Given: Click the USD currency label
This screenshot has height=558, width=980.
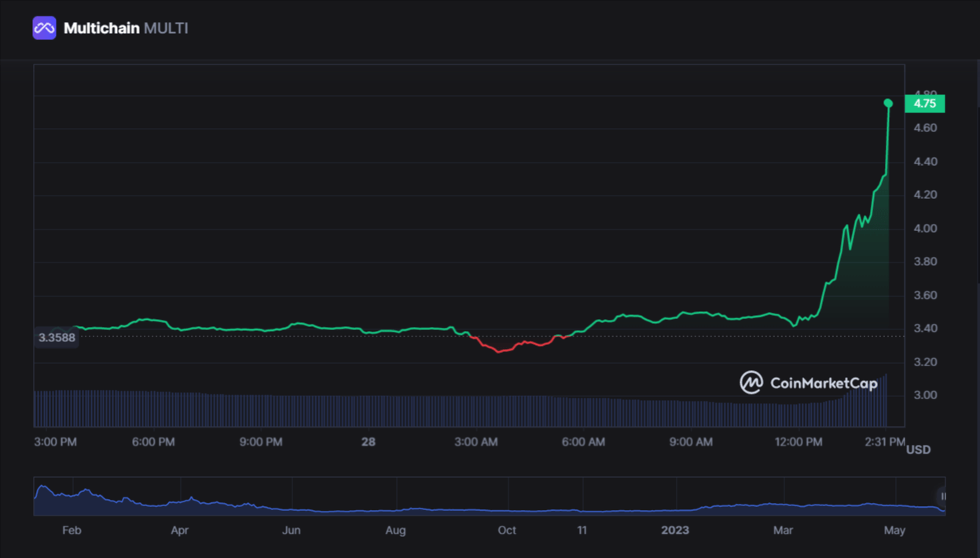Looking at the screenshot, I should tap(919, 450).
